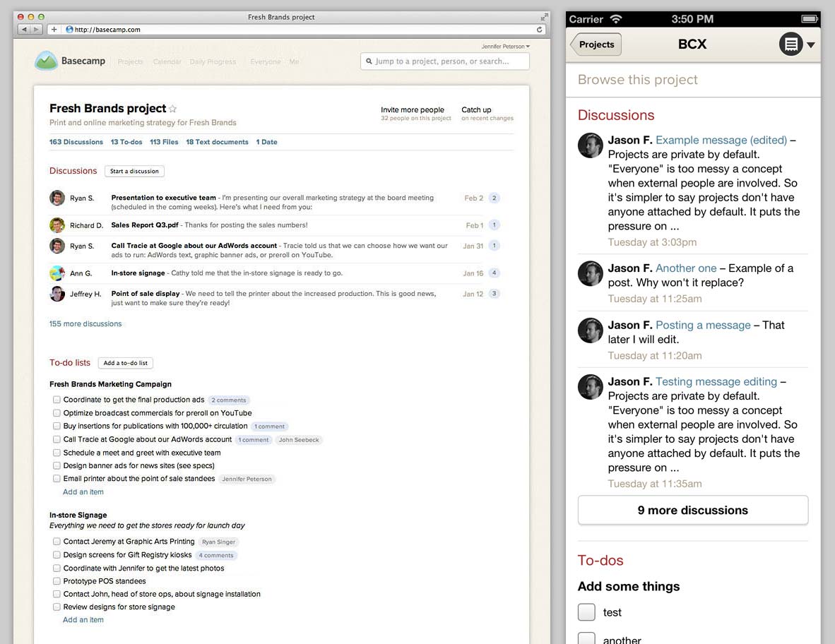Screen dimensions: 835x644
Task: Click the 'Jump to a project' search field
Action: click(444, 61)
